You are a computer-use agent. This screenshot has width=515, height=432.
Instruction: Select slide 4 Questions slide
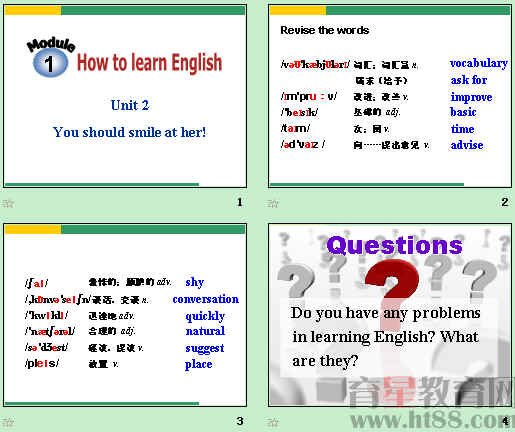pos(390,315)
